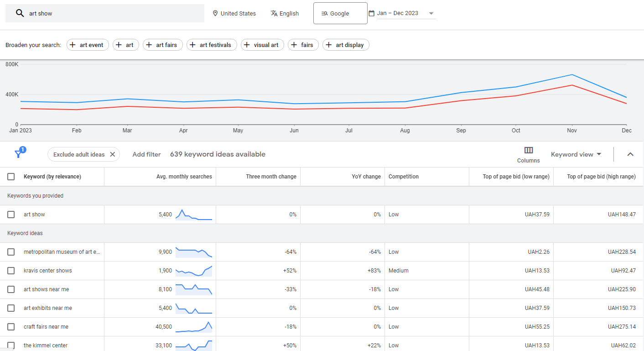Click Medium competition for kravis center shows
Viewport: 644px width, 351px height.
tap(399, 271)
